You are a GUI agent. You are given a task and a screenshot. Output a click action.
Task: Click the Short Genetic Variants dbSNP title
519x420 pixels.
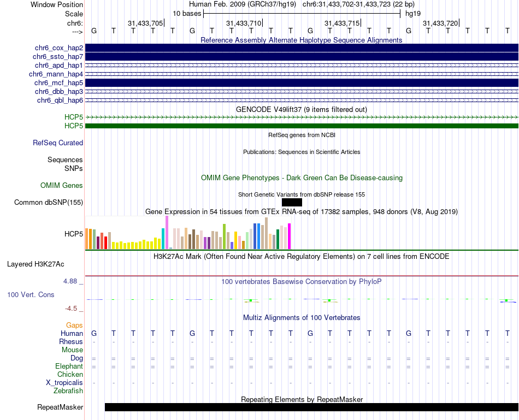coord(301,194)
